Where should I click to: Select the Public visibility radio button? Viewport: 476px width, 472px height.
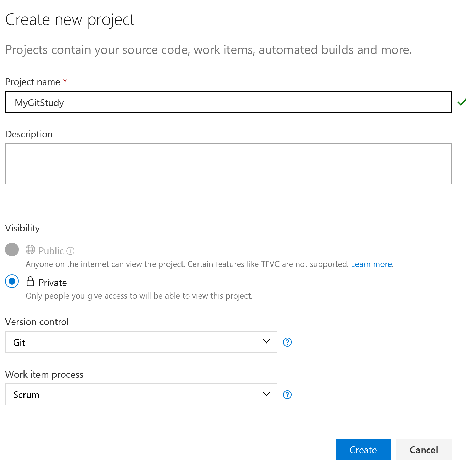[x=12, y=249]
